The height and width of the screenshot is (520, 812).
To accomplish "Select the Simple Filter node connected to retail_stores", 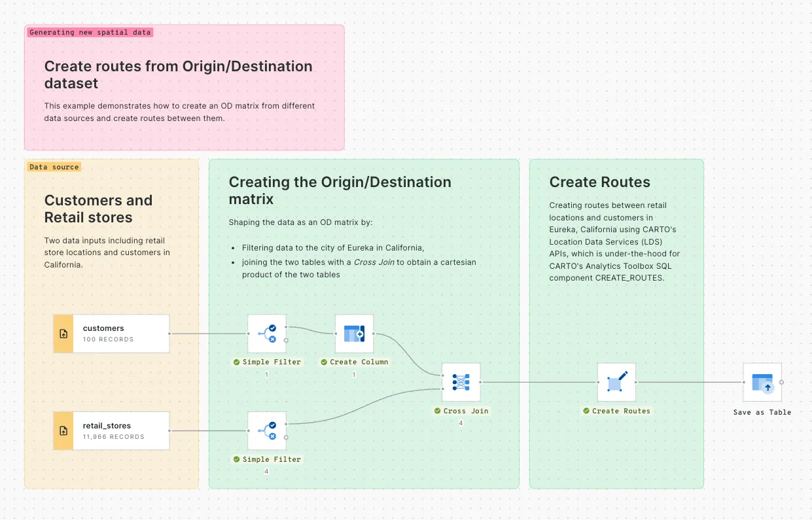I will coord(266,431).
